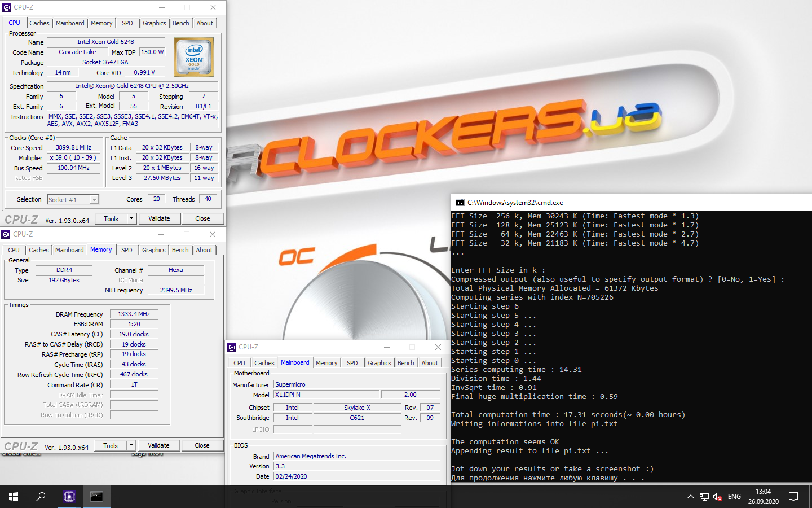Click Threads value 40
Viewport: 812px width, 508px height.
(x=208, y=199)
